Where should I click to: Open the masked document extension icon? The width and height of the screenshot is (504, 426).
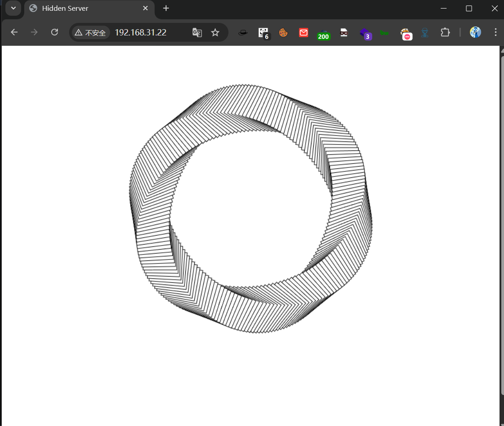coord(344,32)
